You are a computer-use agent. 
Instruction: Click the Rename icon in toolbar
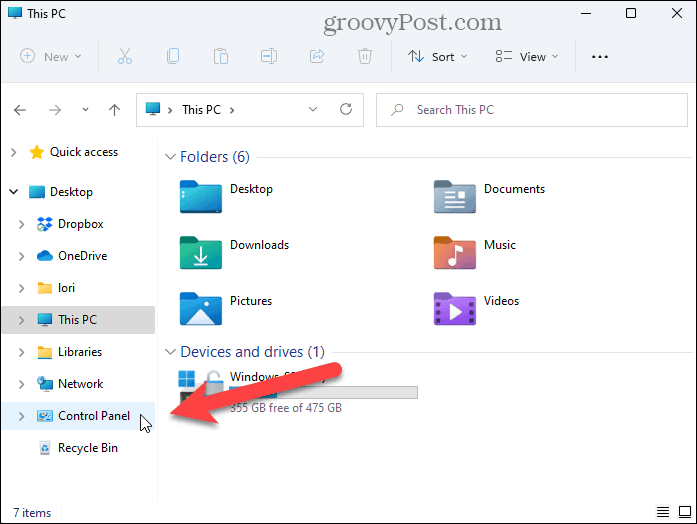click(269, 56)
